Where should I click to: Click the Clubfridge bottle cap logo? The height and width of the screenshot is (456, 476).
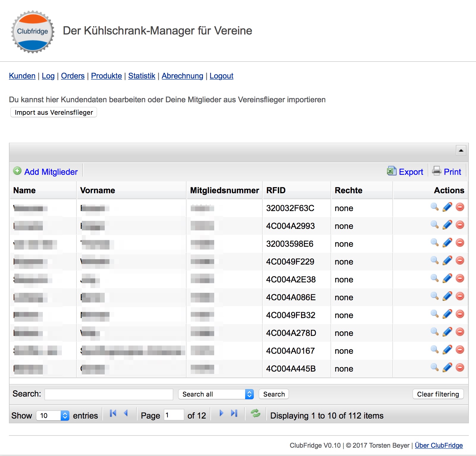pos(33,32)
